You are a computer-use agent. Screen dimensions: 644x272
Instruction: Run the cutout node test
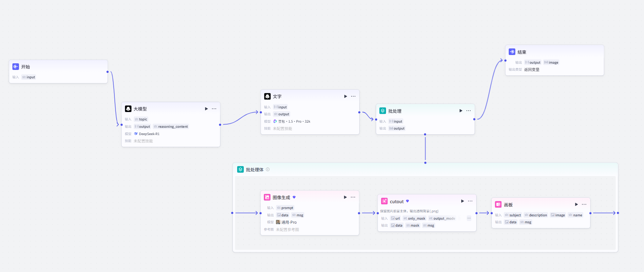coord(462,201)
